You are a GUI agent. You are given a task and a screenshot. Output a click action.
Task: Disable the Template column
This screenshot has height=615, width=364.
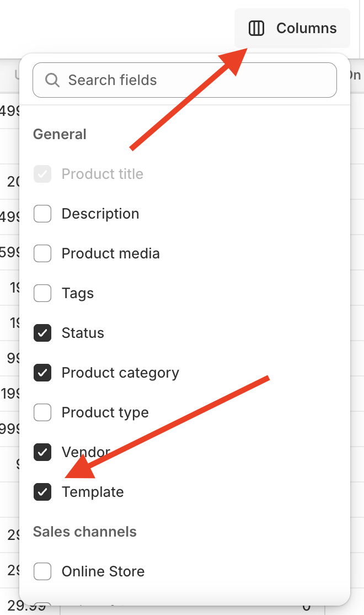click(42, 492)
